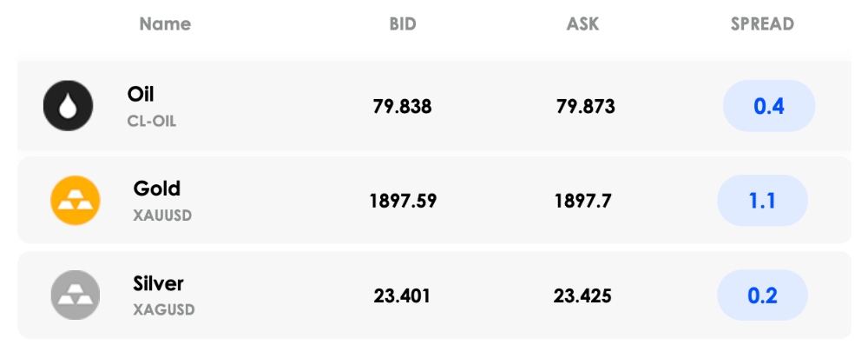Select the Silver instrument name
This screenshot has height=345, width=868.
tap(158, 283)
